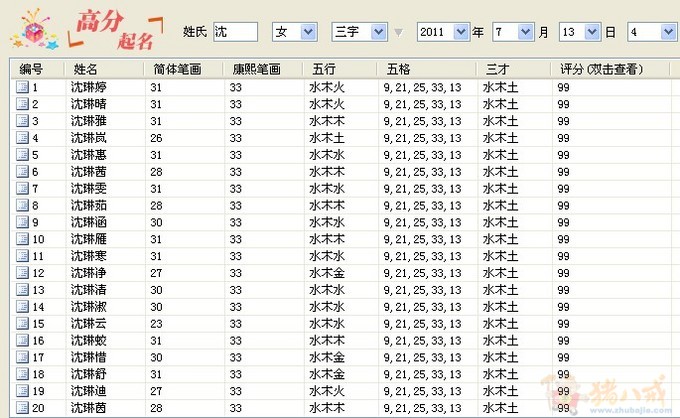This screenshot has height=418, width=680.
Task: Click stroke count 23 in 沈琳云 row
Action: pos(156,324)
